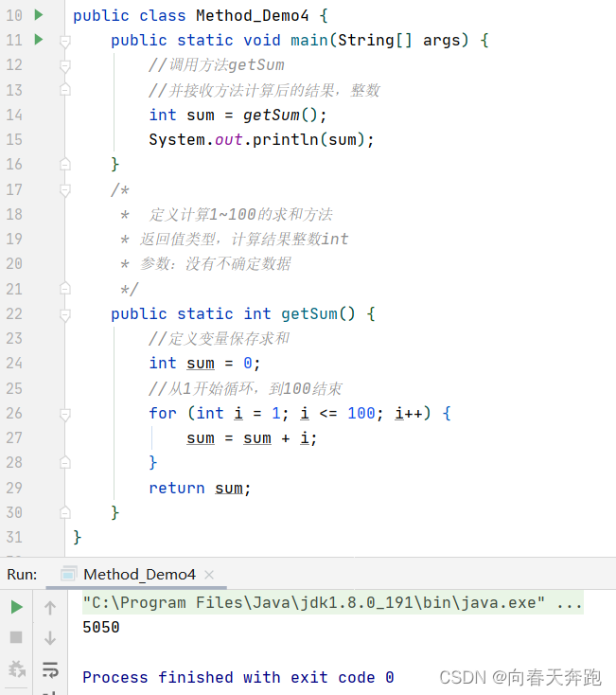Collapse comment fold at line 12
The height and width of the screenshot is (695, 616).
point(65,66)
